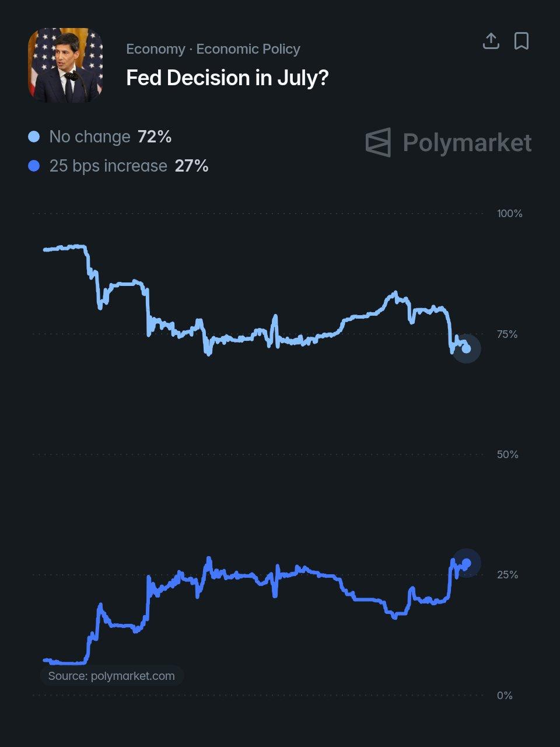Click the 75% axis label

(508, 334)
